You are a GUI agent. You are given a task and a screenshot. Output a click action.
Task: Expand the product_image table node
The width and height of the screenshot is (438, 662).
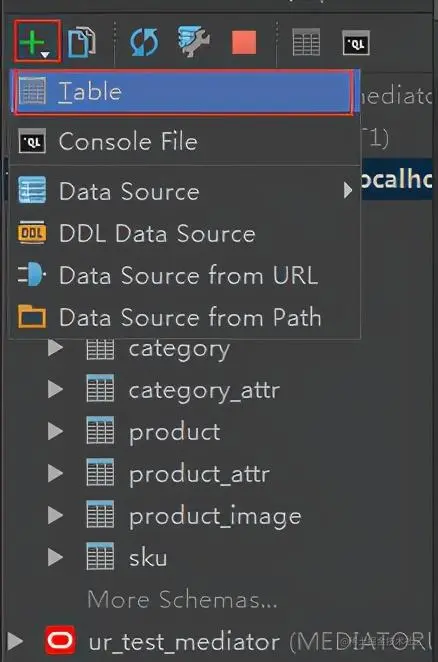(x=55, y=515)
